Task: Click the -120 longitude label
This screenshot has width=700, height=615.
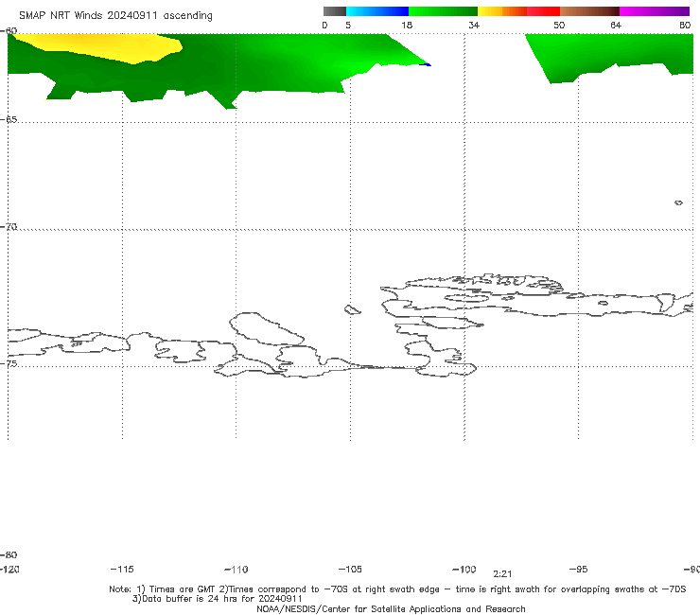Action: click(9, 569)
